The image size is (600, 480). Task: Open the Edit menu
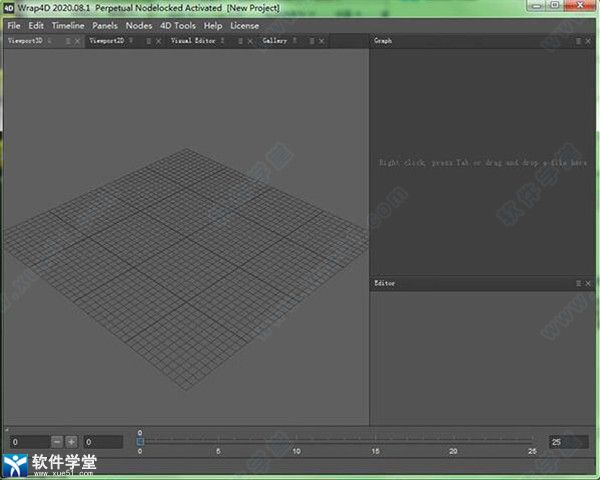click(36, 26)
